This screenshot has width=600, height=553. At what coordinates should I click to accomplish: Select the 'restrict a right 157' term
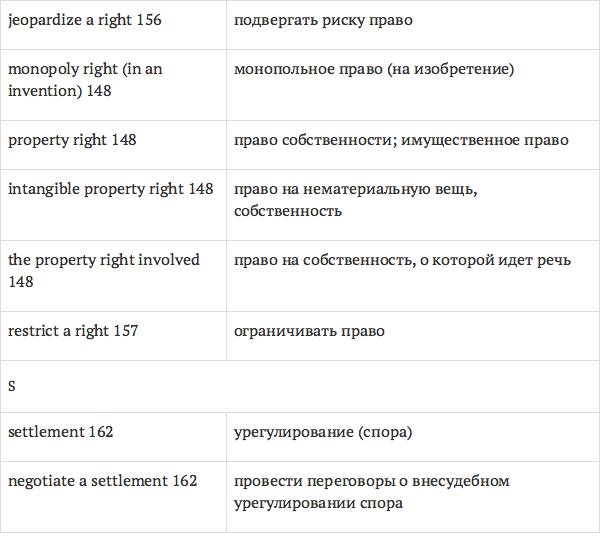pyautogui.click(x=73, y=331)
